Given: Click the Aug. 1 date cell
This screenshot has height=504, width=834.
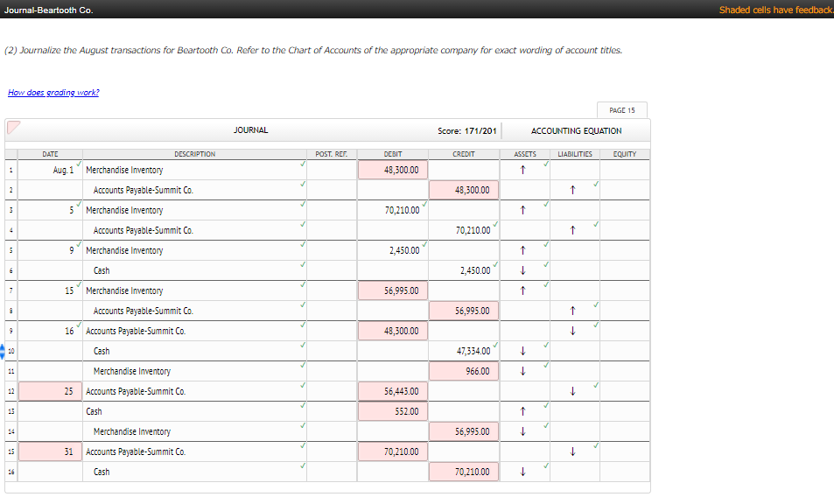Looking at the screenshot, I should (50, 170).
